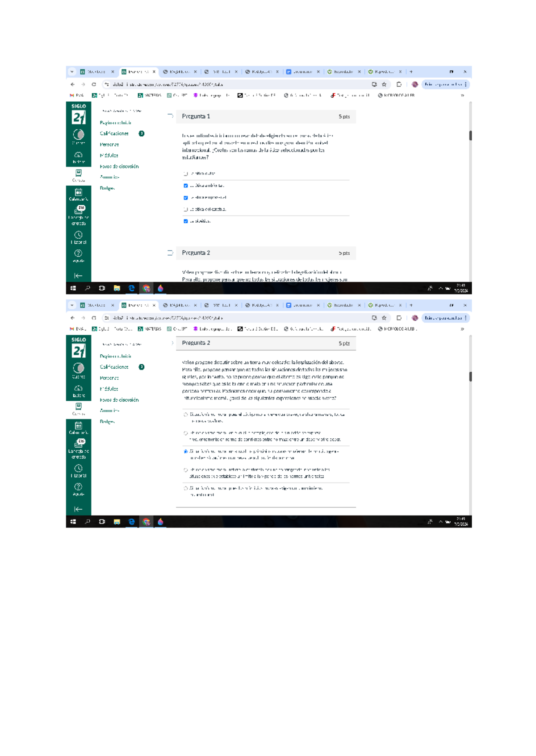This screenshot has width=536, height=756.
Task: Open File Explorer from upper screenshot taskbar
Action: click(x=117, y=288)
